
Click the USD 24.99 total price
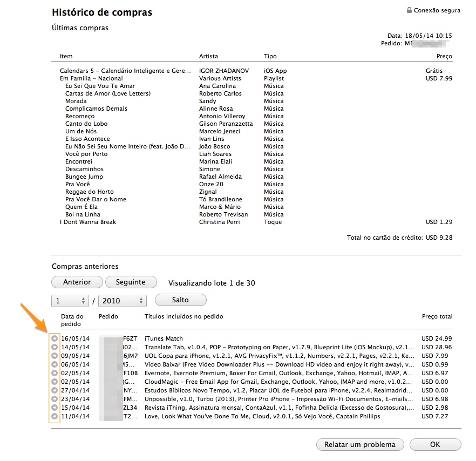click(x=437, y=338)
